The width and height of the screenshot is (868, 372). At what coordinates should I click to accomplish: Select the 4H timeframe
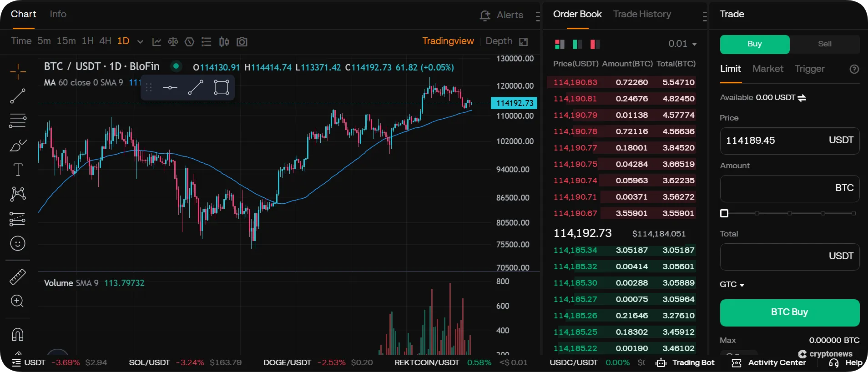click(105, 41)
